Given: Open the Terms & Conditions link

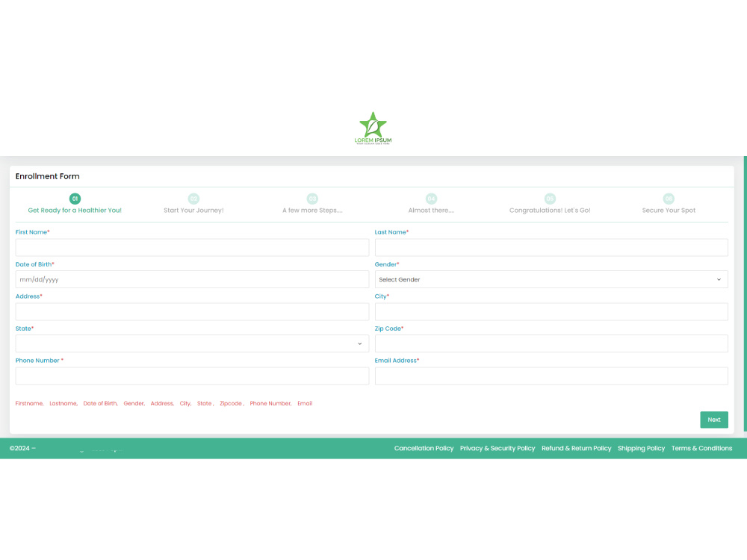Looking at the screenshot, I should pos(701,448).
